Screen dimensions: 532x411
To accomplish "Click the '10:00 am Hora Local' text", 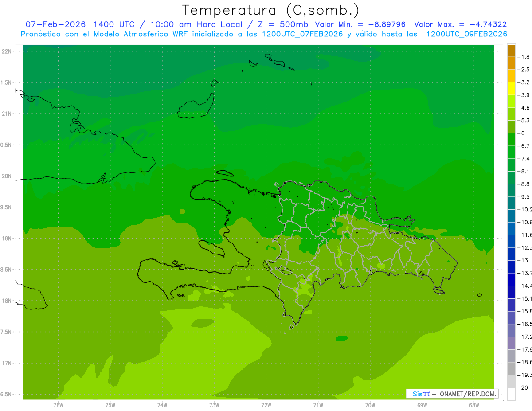I will [x=196, y=24].
